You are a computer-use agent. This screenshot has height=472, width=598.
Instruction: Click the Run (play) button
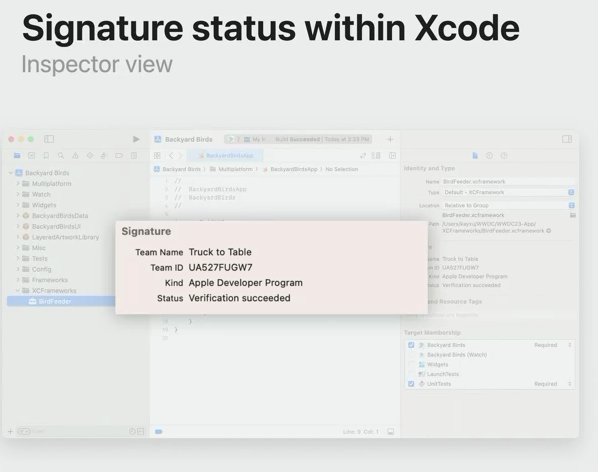click(x=136, y=139)
